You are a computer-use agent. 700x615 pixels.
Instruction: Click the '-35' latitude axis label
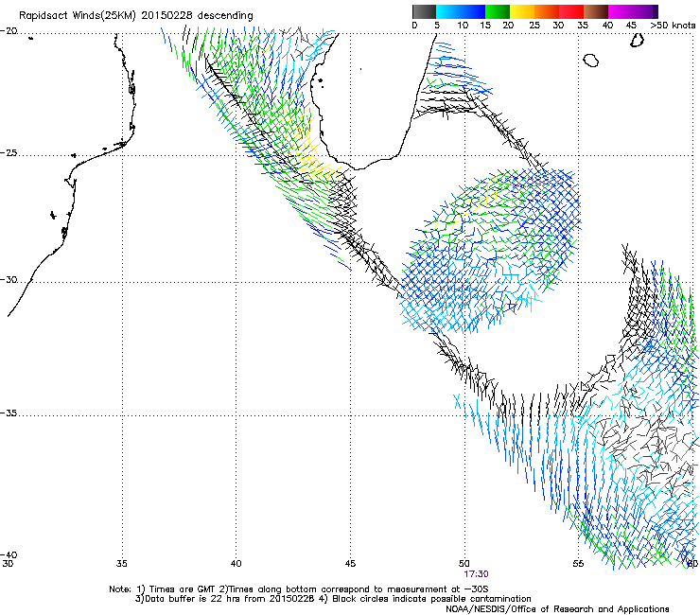[x=9, y=413]
